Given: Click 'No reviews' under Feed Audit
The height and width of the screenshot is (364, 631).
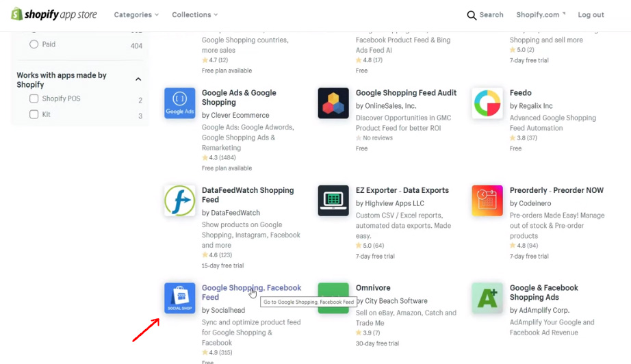Looking at the screenshot, I should (374, 138).
